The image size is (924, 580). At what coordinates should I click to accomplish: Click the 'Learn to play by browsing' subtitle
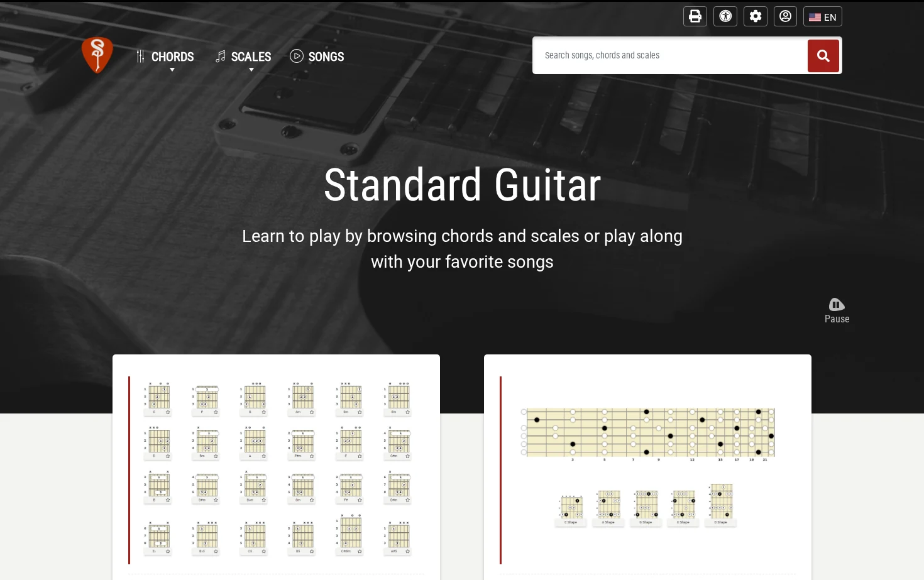[x=462, y=249]
